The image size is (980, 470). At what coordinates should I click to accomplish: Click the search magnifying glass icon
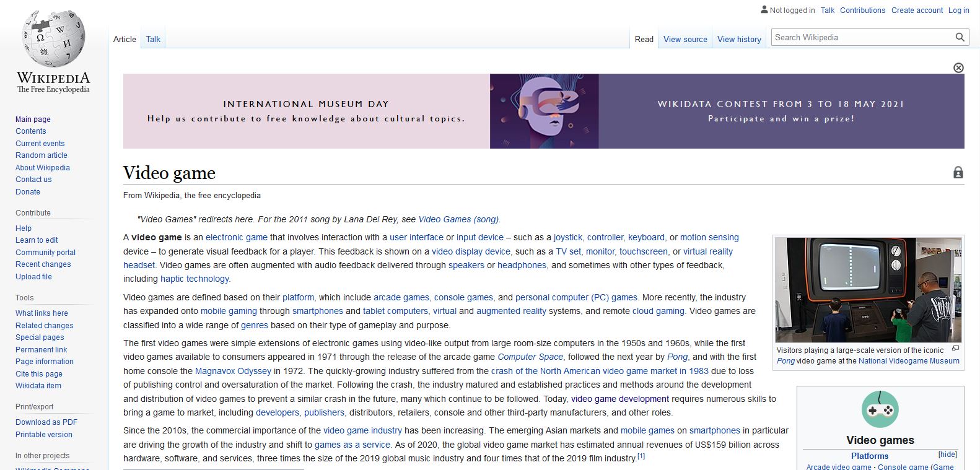coord(960,37)
